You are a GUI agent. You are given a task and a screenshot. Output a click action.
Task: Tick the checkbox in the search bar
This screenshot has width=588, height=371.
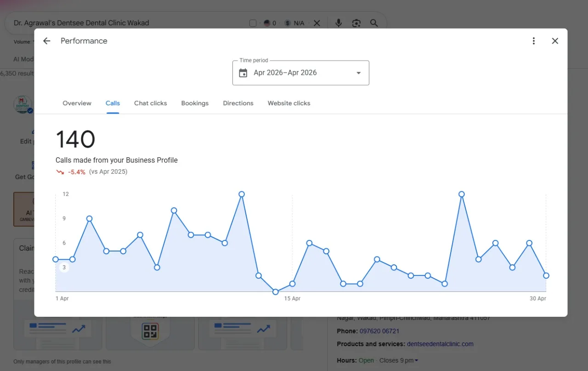pyautogui.click(x=253, y=23)
